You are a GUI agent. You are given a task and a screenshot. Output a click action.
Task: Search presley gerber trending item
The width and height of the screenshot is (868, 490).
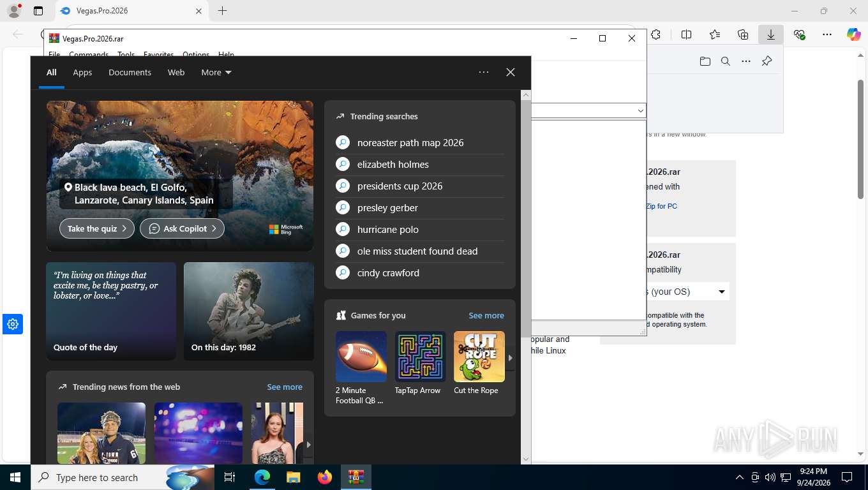coord(420,208)
